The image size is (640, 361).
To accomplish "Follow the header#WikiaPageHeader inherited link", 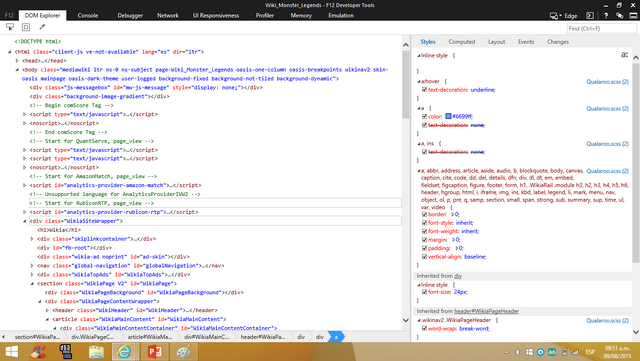I will pos(487,311).
